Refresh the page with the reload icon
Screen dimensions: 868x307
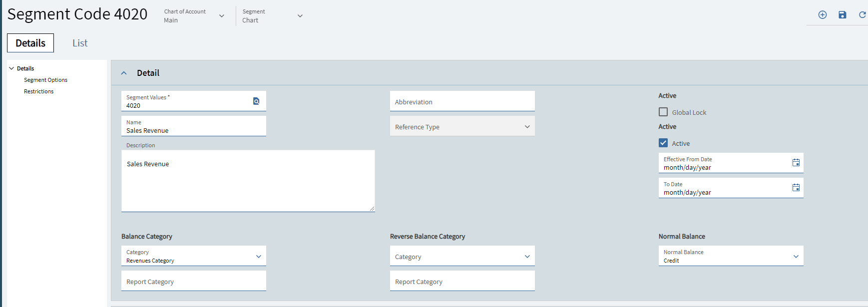pyautogui.click(x=863, y=15)
